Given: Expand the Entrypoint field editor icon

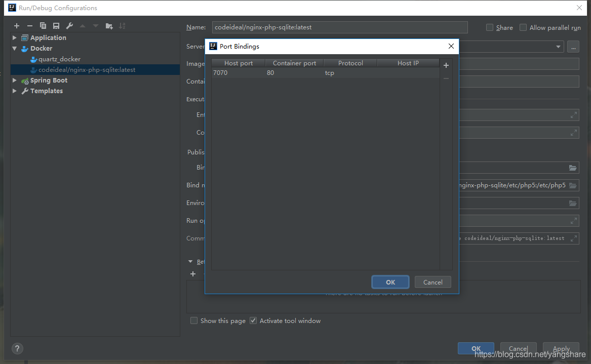Looking at the screenshot, I should pos(574,115).
